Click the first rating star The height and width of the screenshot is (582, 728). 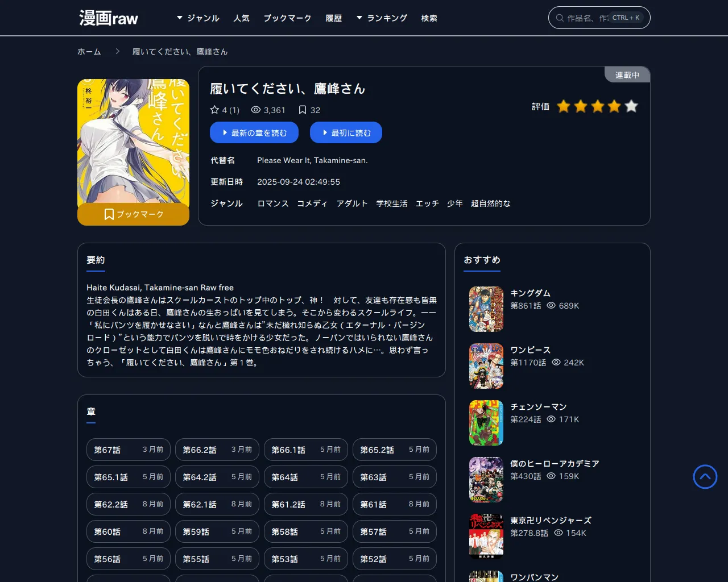click(564, 106)
